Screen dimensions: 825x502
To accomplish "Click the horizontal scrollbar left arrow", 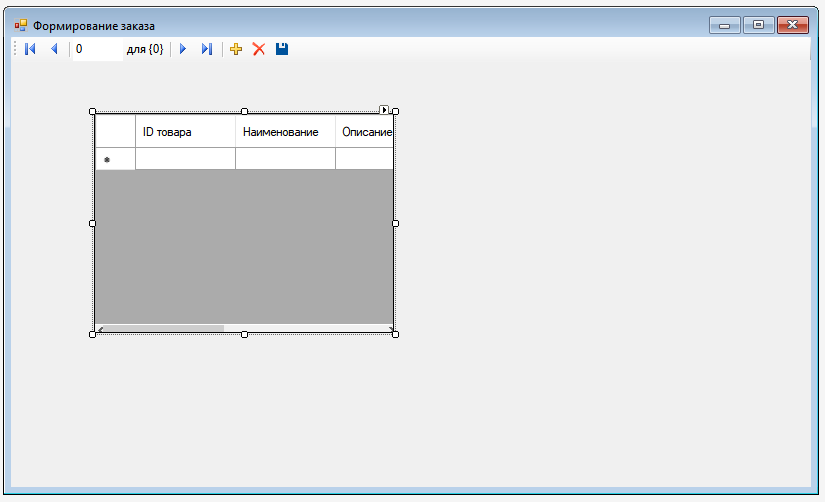I will 100,328.
